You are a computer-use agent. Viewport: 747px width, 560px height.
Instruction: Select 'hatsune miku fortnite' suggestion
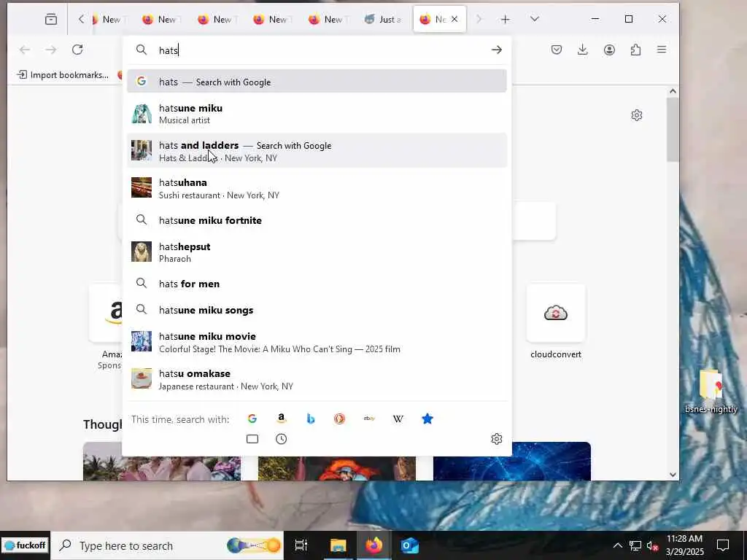[317, 220]
